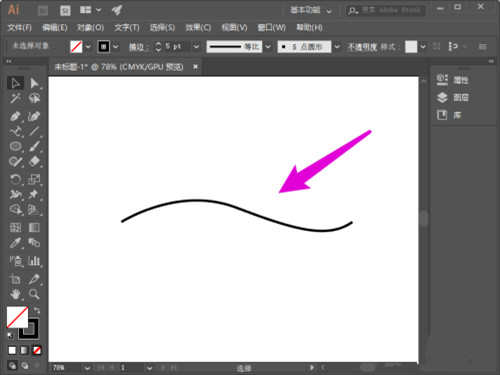Screen dimensions: 500x375
Task: Select the Column Graph tool
Action: click(x=34, y=261)
